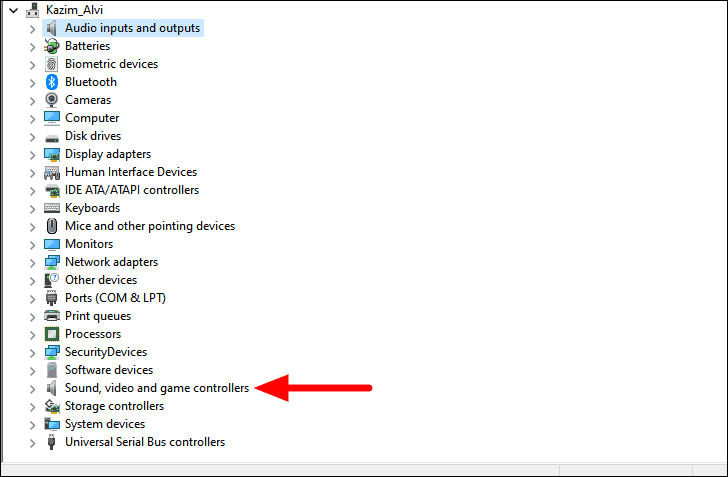
Task: Expand Sound, video and game controllers
Action: tap(32, 389)
